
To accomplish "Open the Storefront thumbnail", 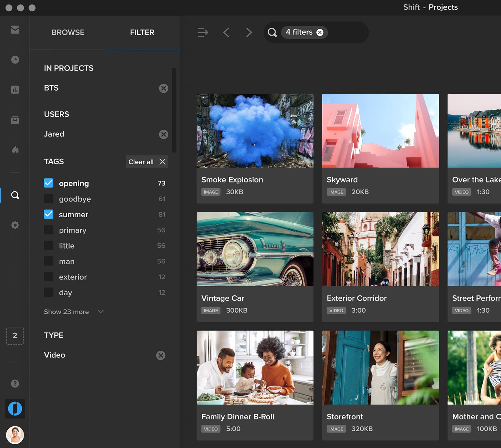I will pyautogui.click(x=380, y=368).
